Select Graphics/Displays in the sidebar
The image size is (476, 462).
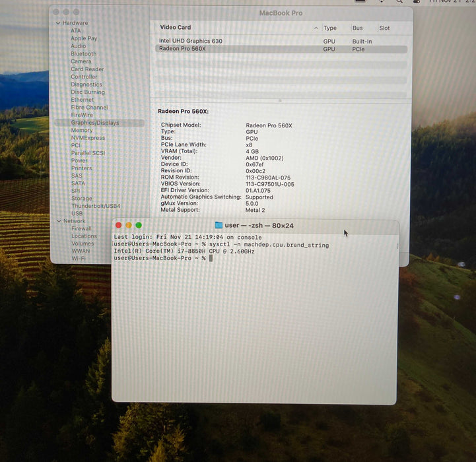(x=99, y=123)
